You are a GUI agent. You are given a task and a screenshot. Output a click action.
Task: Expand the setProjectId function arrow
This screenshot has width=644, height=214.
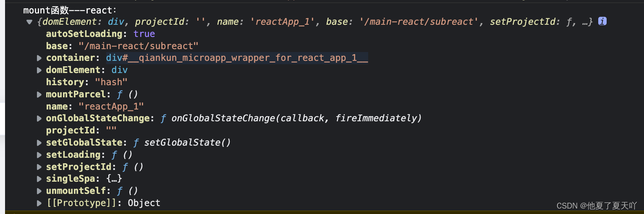point(39,167)
